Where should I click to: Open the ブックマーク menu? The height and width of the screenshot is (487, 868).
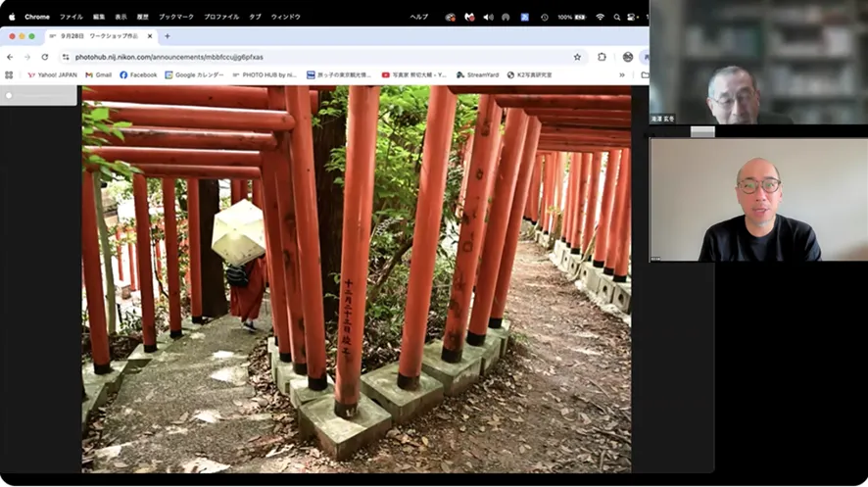pos(175,17)
